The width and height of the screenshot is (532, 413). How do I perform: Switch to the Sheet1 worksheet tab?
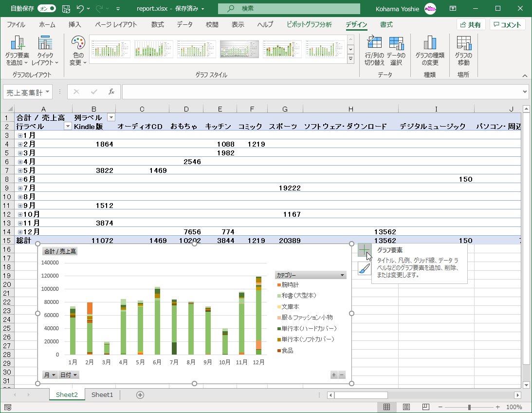(x=102, y=394)
